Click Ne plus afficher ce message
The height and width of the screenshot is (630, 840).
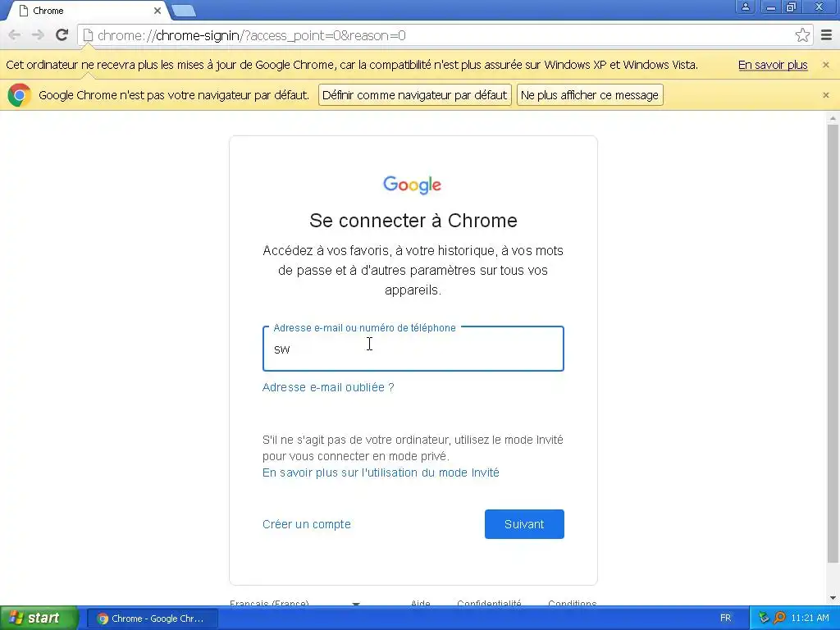pyautogui.click(x=590, y=95)
